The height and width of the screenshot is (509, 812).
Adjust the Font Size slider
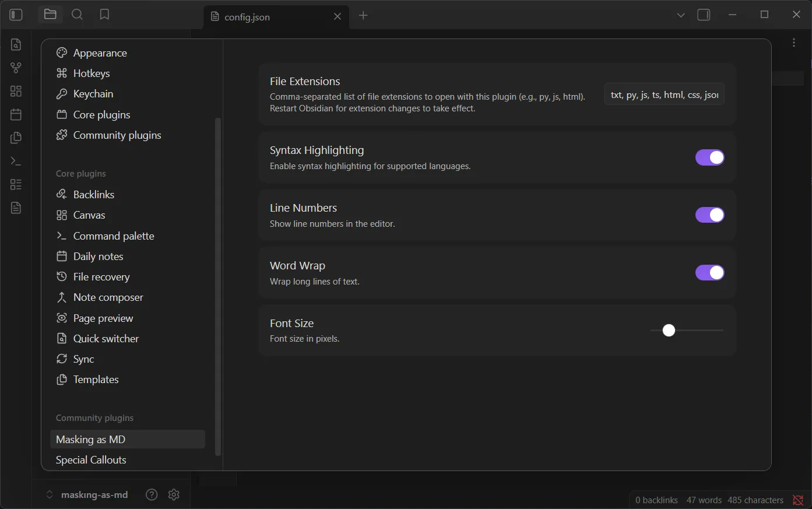687,331
